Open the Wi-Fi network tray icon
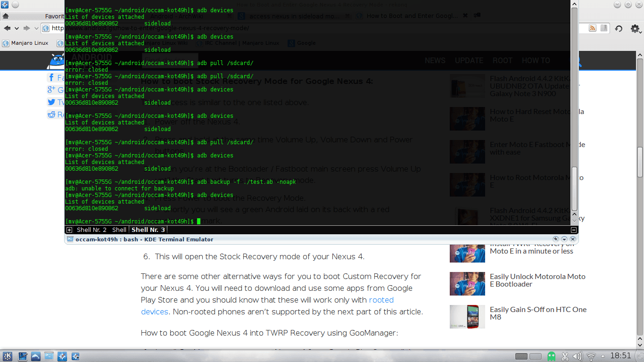 coord(591,356)
